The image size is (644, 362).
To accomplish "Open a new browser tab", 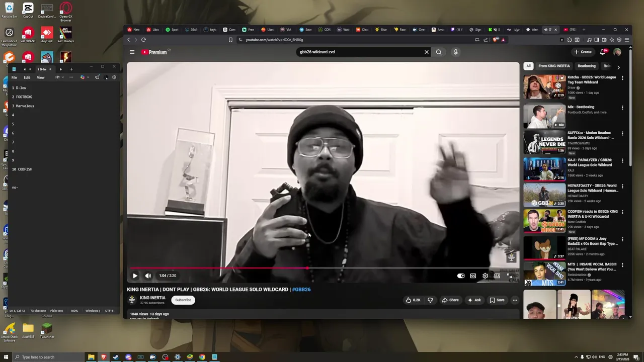I will point(584,30).
